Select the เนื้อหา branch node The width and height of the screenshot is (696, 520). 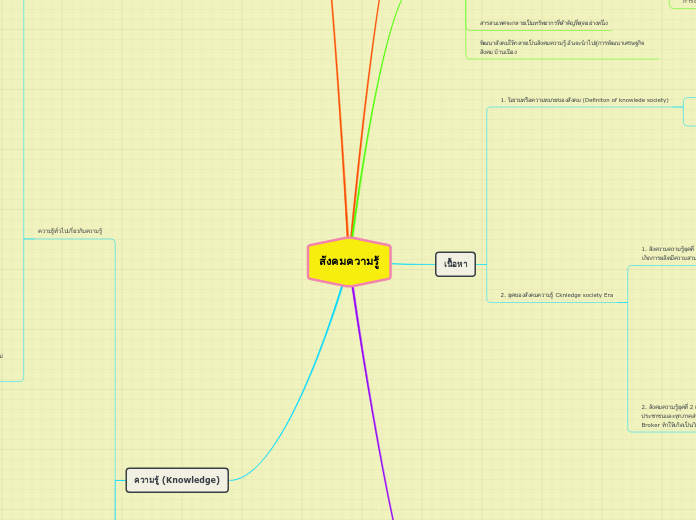click(x=455, y=264)
